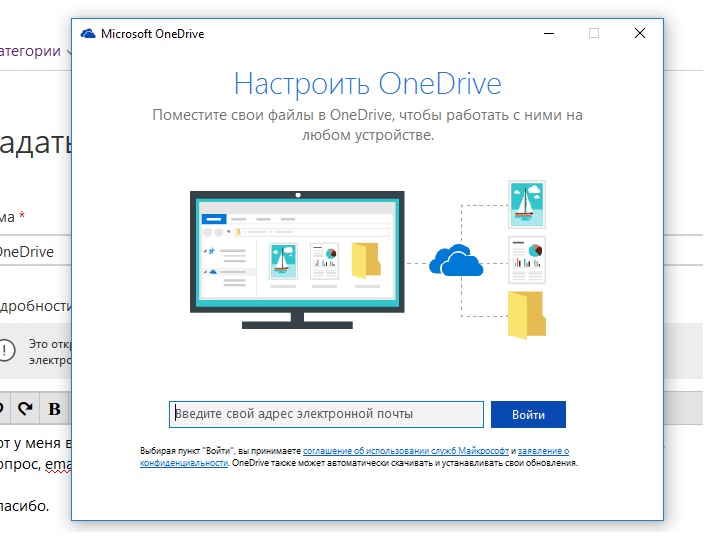
Task: Open the заявление о конфиденциальности privacy link
Action: tap(543, 451)
